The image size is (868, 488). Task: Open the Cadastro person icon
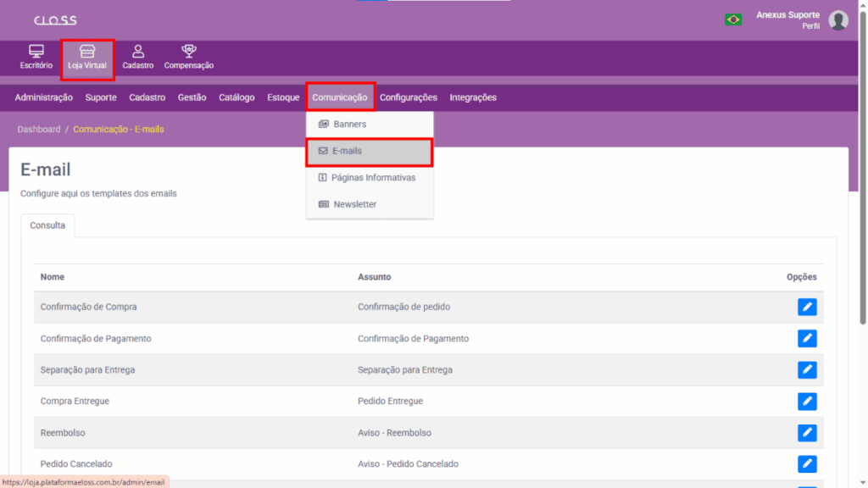138,53
